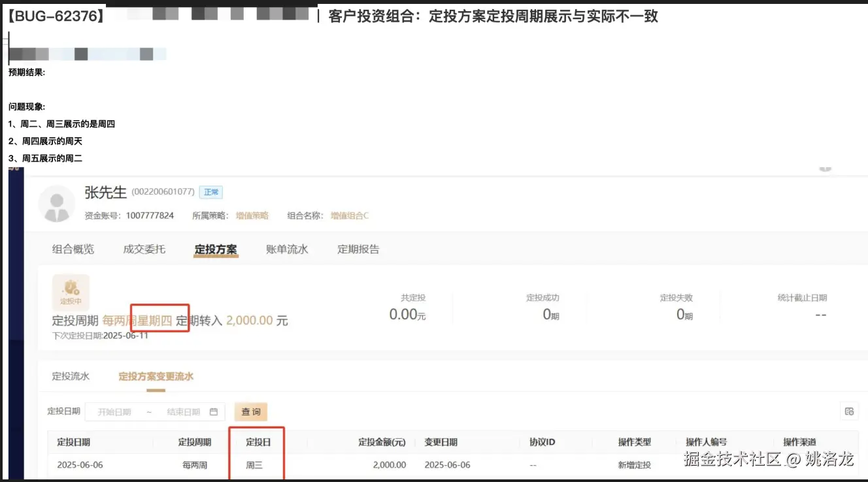Click the 新增定投 cell in the table row
Viewport: 868px width, 482px height.
point(635,465)
